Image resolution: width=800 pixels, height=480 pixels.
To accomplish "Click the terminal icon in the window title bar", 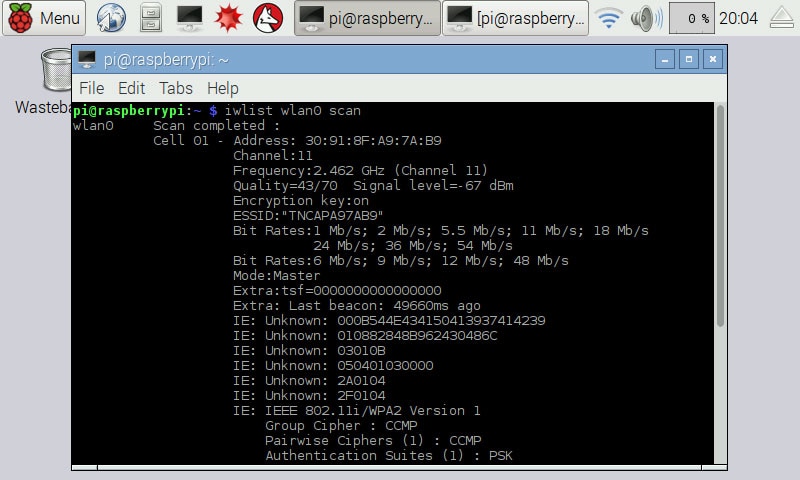I will tap(87, 60).
